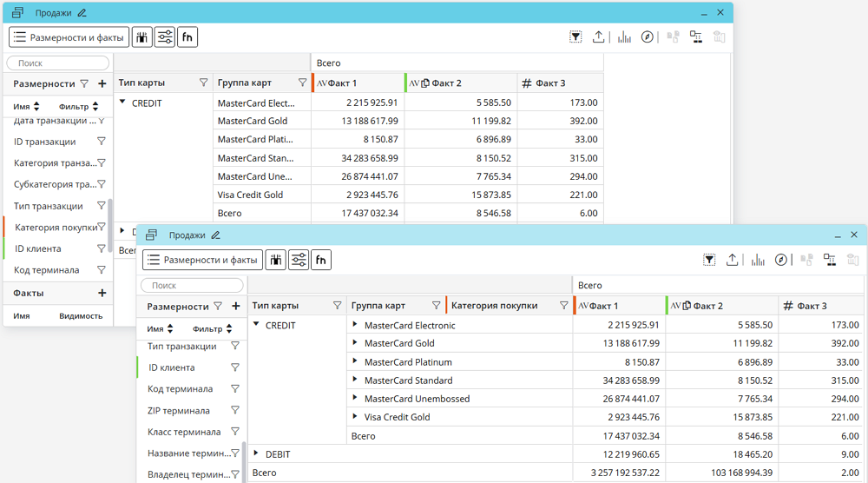868x483 pixels.
Task: Toggle filter on Категория покупки column header
Action: coord(564,306)
